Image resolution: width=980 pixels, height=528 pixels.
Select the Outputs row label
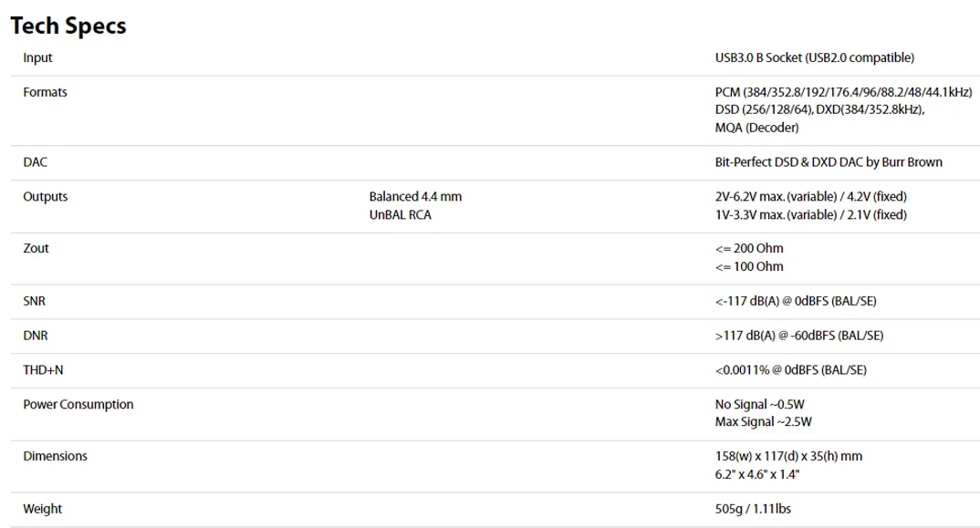click(x=45, y=197)
